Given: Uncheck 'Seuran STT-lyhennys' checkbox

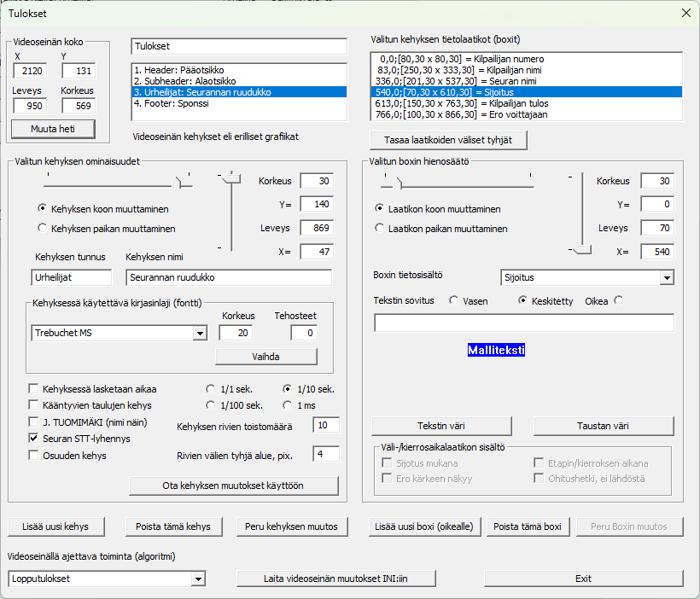Looking at the screenshot, I should coord(34,439).
